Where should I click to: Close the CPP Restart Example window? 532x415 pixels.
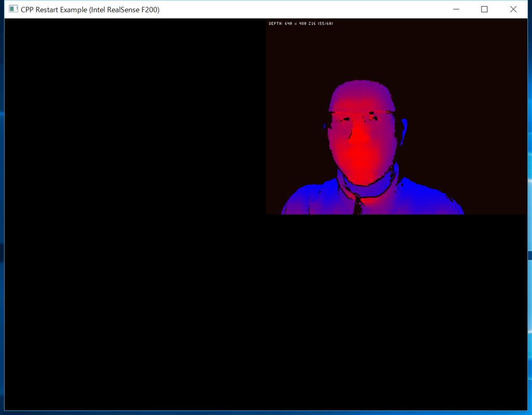pos(513,9)
